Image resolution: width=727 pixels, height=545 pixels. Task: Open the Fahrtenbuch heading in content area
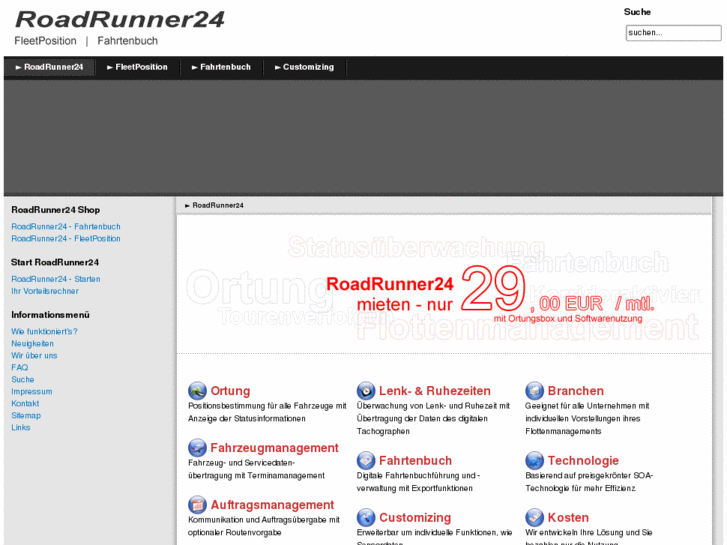click(415, 461)
